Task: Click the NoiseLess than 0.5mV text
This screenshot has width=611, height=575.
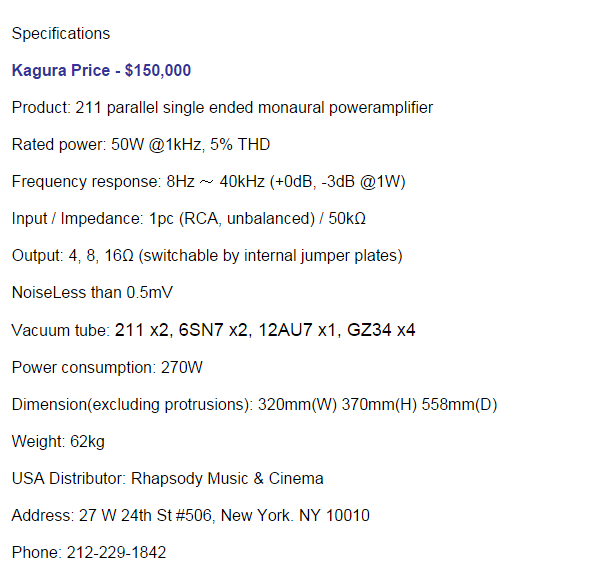Action: coord(92,293)
